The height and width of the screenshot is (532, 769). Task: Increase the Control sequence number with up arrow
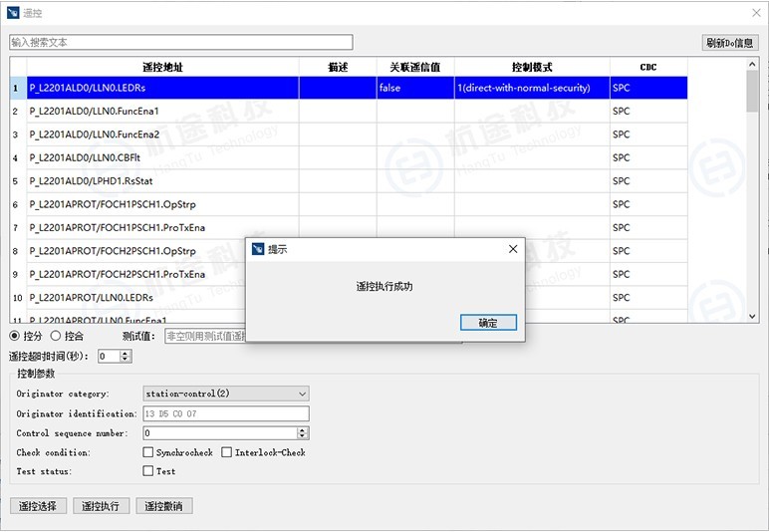[303, 430]
